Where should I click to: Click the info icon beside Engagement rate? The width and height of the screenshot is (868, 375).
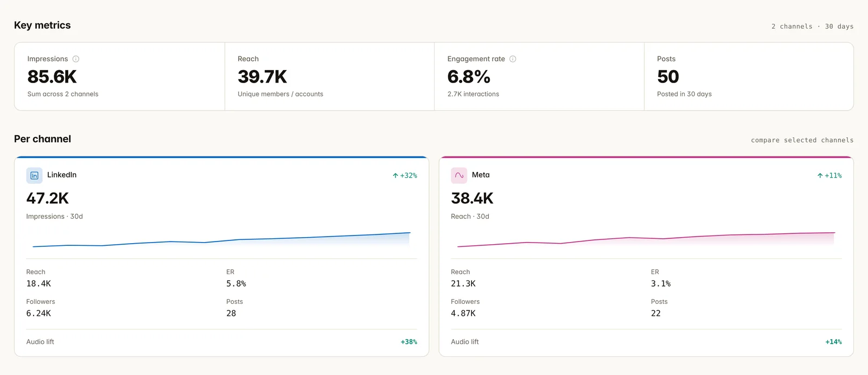pos(513,59)
